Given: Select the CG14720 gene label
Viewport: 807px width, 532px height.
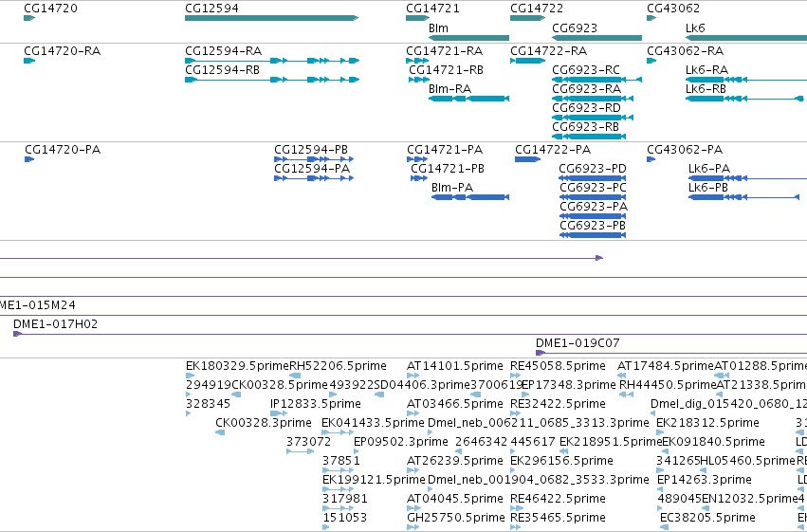Looking at the screenshot, I should (51, 9).
